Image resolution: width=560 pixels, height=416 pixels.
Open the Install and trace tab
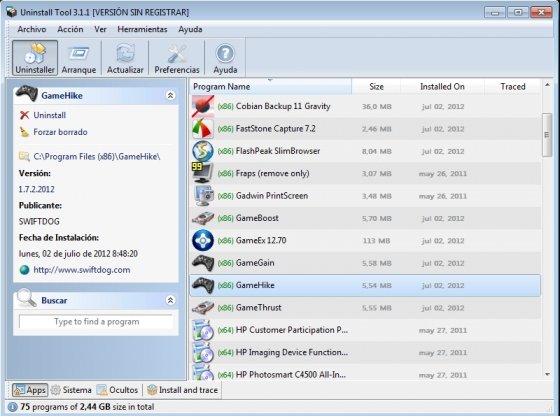tap(182, 390)
